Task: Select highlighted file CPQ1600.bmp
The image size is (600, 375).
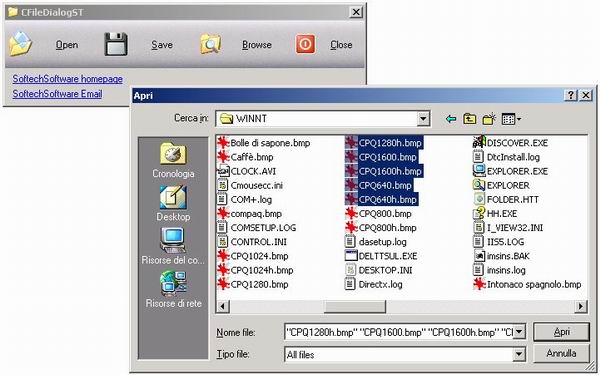Action: tap(381, 157)
